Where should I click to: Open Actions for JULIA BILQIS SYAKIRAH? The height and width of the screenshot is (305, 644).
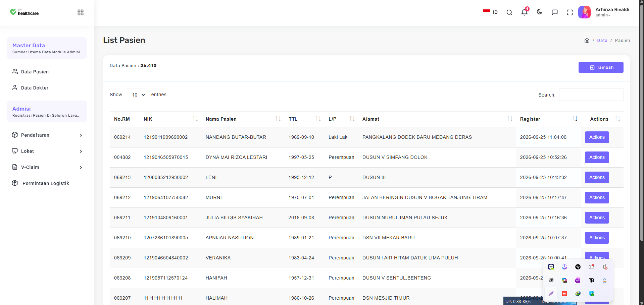coord(597,218)
